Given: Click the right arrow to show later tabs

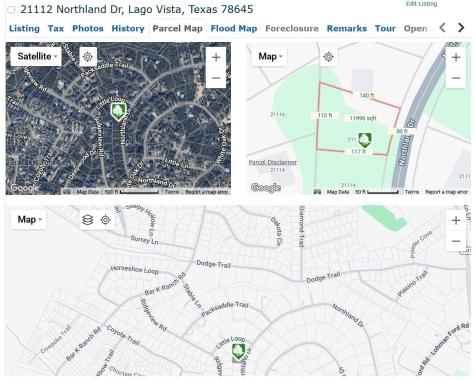Looking at the screenshot, I should click(x=461, y=27).
